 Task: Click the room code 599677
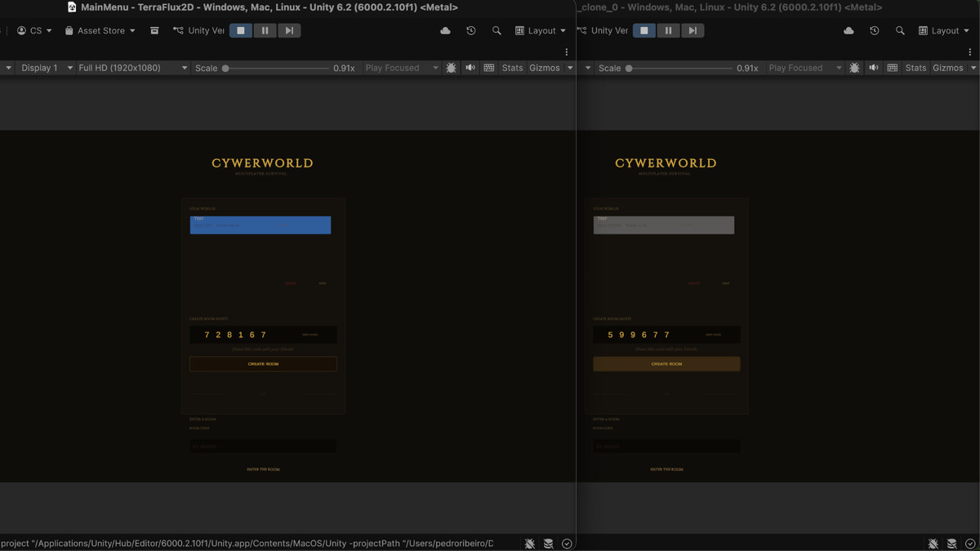[639, 335]
